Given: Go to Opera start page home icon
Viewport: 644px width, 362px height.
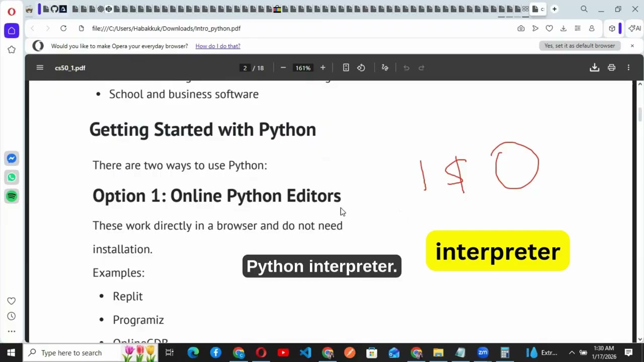Looking at the screenshot, I should point(12,31).
